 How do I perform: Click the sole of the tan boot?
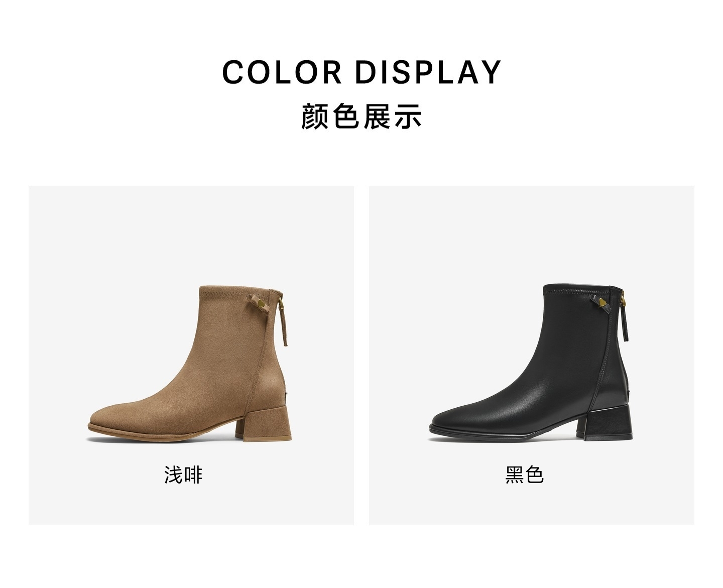click(x=166, y=434)
